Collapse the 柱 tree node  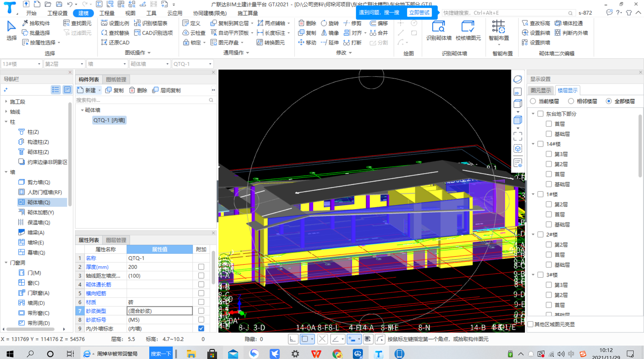(x=6, y=121)
